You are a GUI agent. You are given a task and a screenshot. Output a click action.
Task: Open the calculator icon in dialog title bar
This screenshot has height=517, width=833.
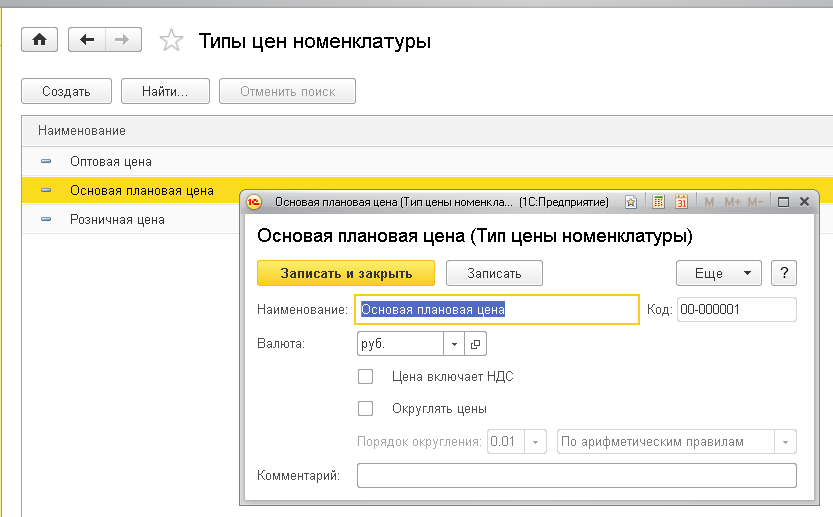click(x=659, y=202)
